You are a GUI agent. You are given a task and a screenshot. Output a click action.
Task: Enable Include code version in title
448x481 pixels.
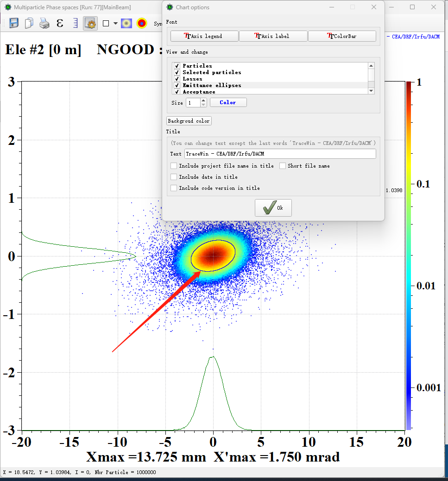click(174, 188)
